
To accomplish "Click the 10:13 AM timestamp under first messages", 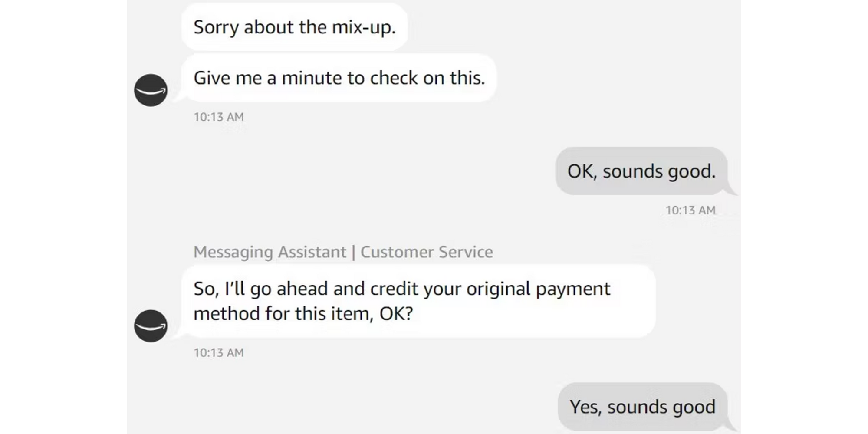I will pyautogui.click(x=219, y=116).
